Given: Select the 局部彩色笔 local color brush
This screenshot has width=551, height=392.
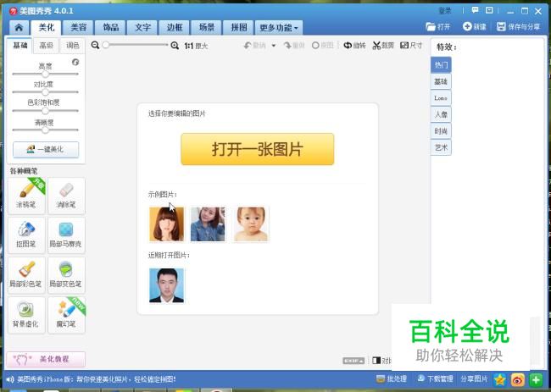Looking at the screenshot, I should tap(26, 275).
